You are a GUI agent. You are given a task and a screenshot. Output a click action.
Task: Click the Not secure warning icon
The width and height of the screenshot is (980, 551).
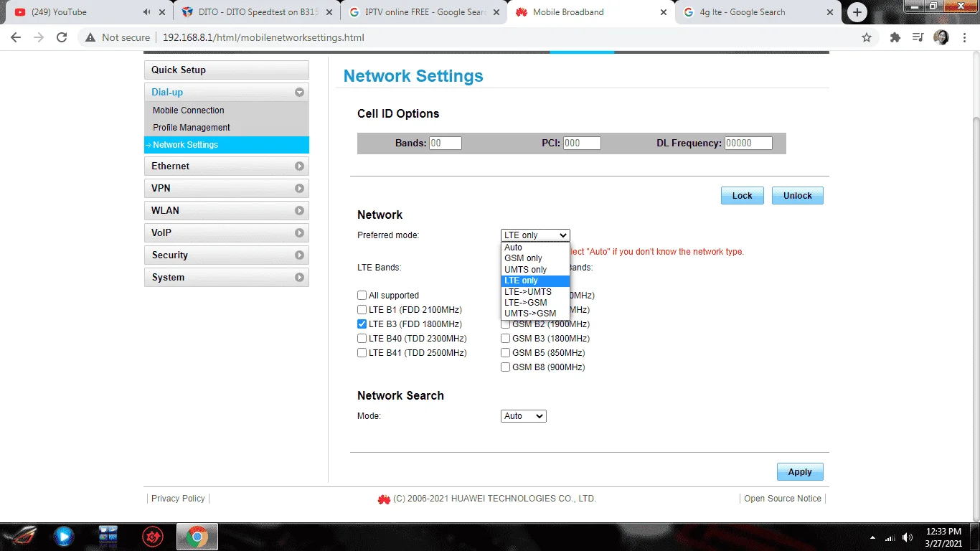(x=90, y=37)
